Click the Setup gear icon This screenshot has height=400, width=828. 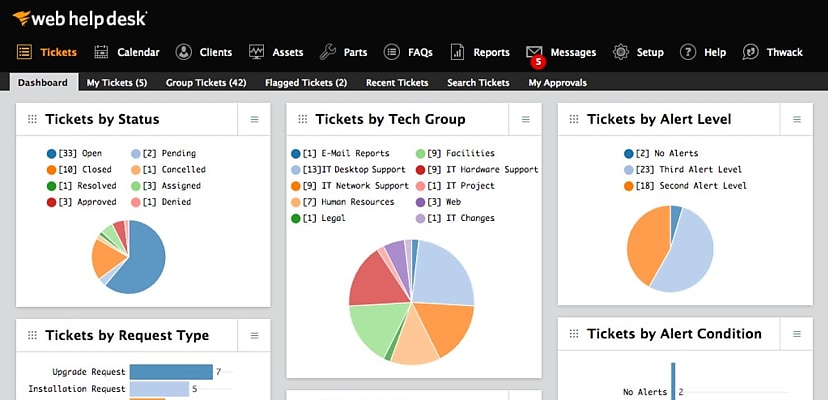620,52
